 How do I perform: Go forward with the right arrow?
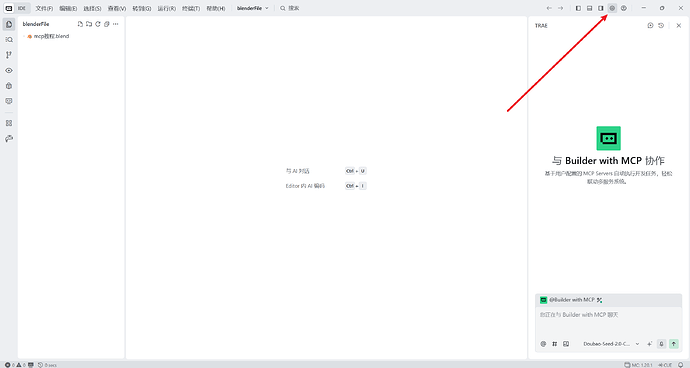(x=561, y=8)
